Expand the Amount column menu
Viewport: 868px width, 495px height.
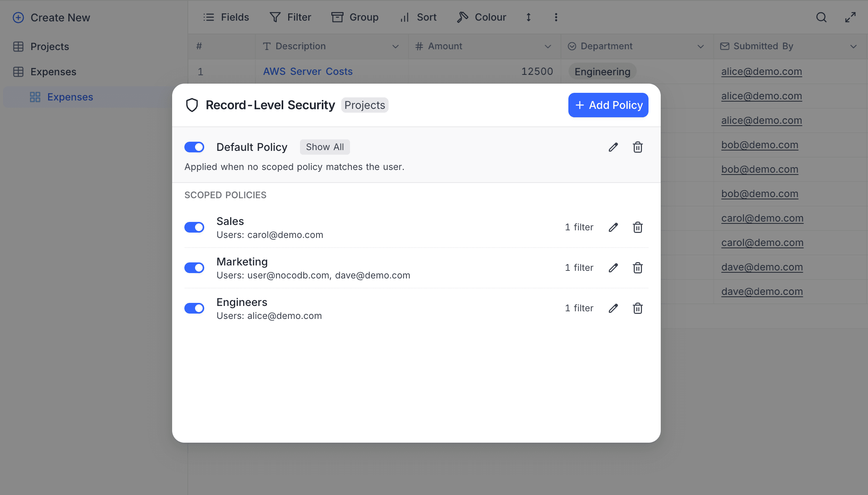tap(548, 46)
